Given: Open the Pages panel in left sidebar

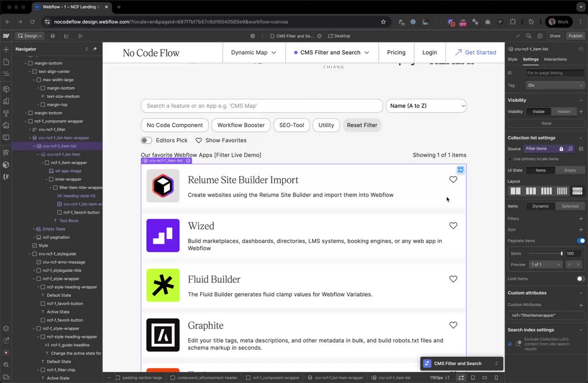Looking at the screenshot, I should pos(6,62).
